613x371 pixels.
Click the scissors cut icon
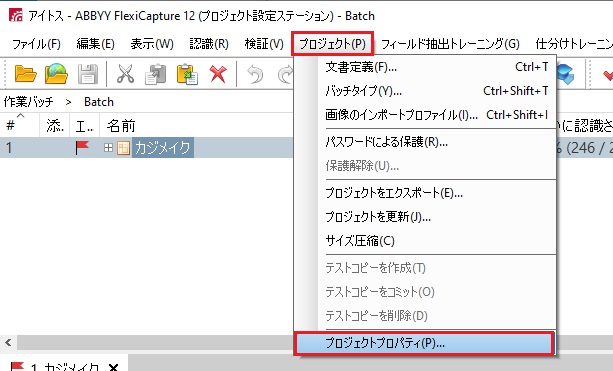[x=125, y=73]
